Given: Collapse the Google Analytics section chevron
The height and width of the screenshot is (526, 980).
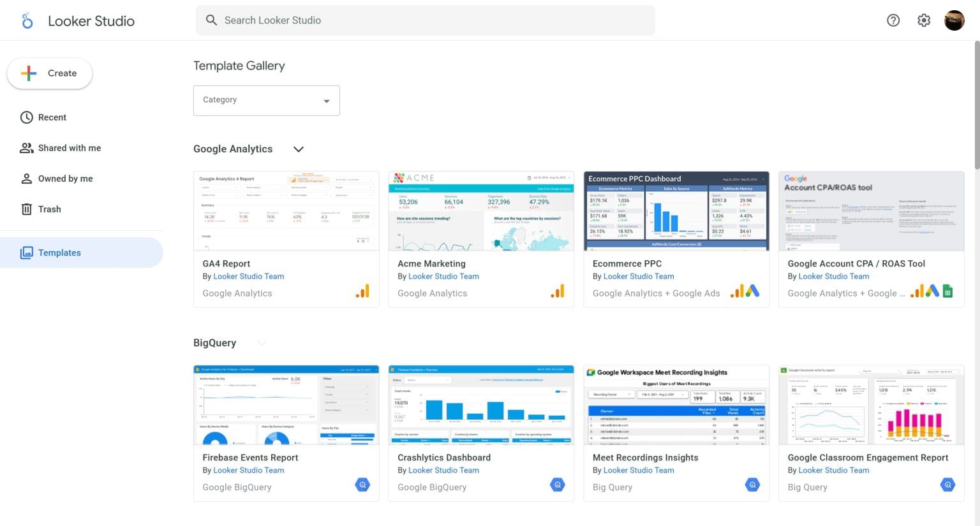Looking at the screenshot, I should [298, 149].
